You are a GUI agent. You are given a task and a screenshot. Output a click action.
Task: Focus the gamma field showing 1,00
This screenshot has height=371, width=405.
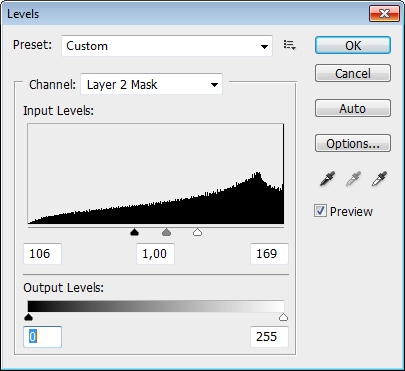(155, 254)
